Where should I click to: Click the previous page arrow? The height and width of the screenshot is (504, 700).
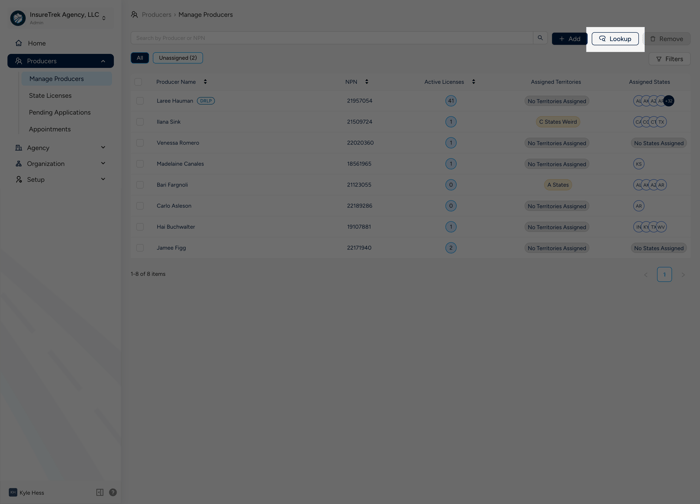(x=646, y=275)
